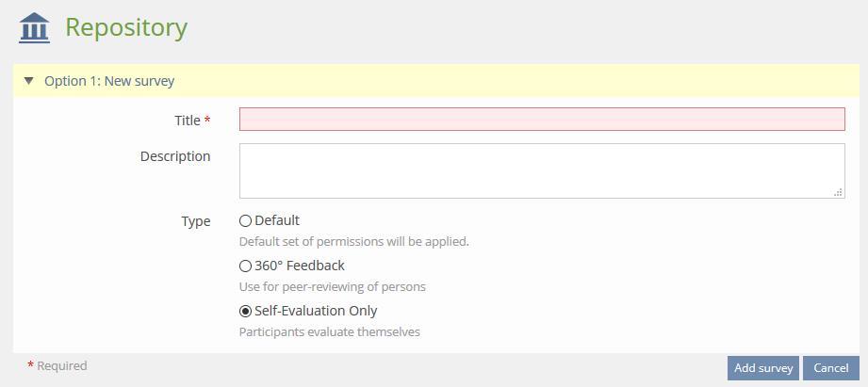The height and width of the screenshot is (387, 868).
Task: Click the Self-Evaluation Only label text
Action: [316, 311]
